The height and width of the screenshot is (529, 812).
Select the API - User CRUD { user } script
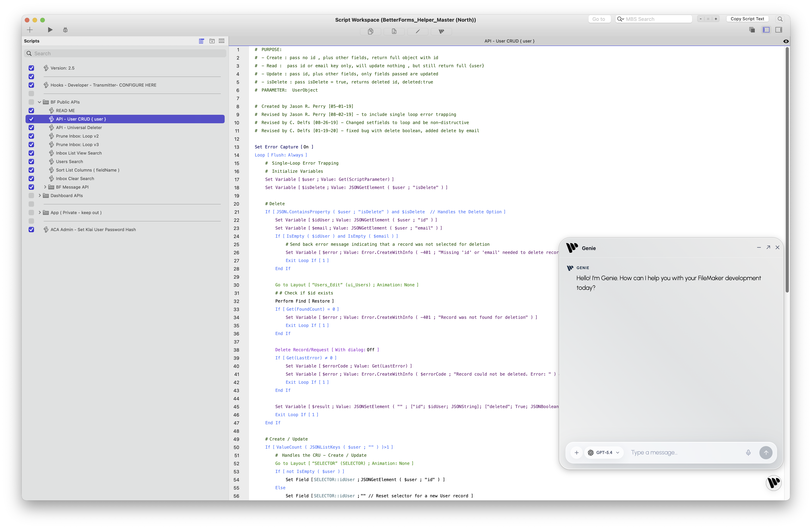coord(125,119)
